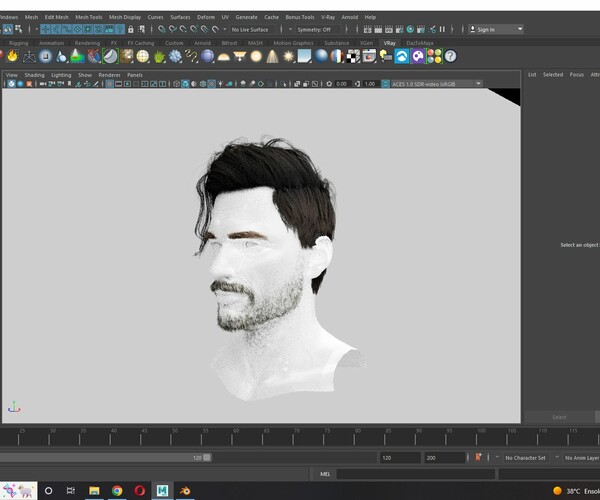This screenshot has height=500, width=600.
Task: Open V-Ray help question mark icon
Action: point(451,56)
